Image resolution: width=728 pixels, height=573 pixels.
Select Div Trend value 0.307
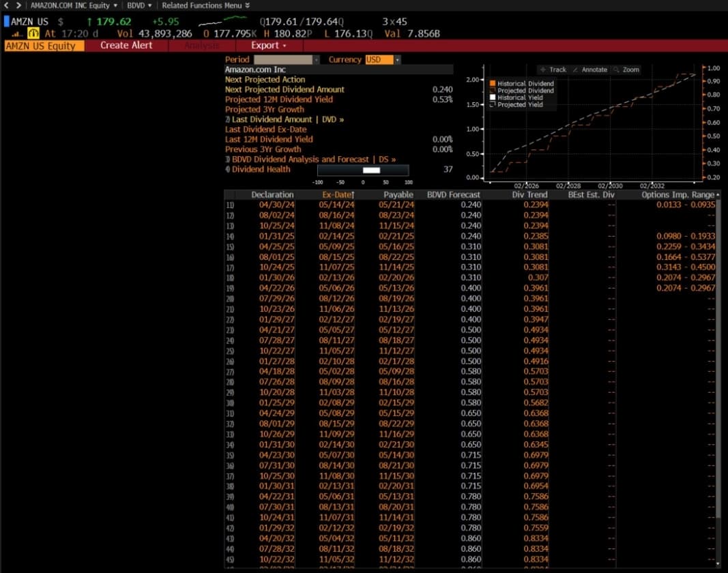click(538, 278)
